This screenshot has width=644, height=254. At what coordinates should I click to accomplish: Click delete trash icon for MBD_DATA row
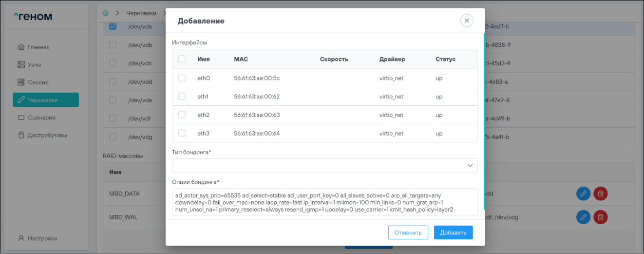tap(601, 194)
